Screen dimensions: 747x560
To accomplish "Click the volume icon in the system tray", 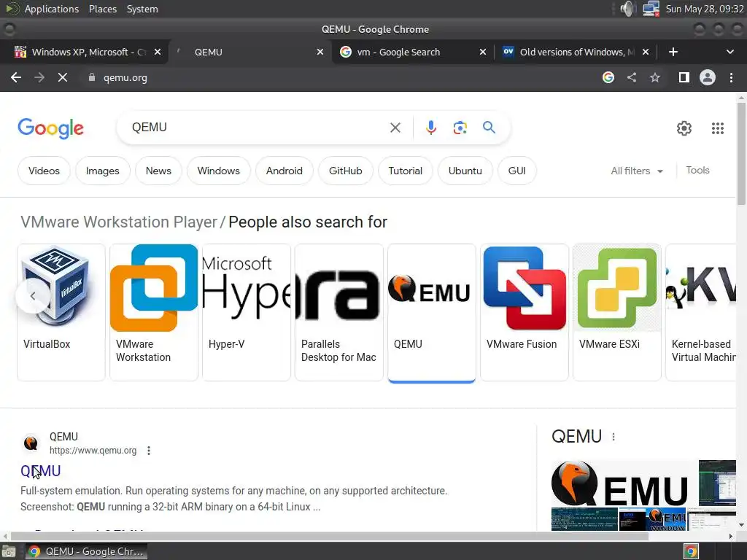I will pyautogui.click(x=628, y=9).
